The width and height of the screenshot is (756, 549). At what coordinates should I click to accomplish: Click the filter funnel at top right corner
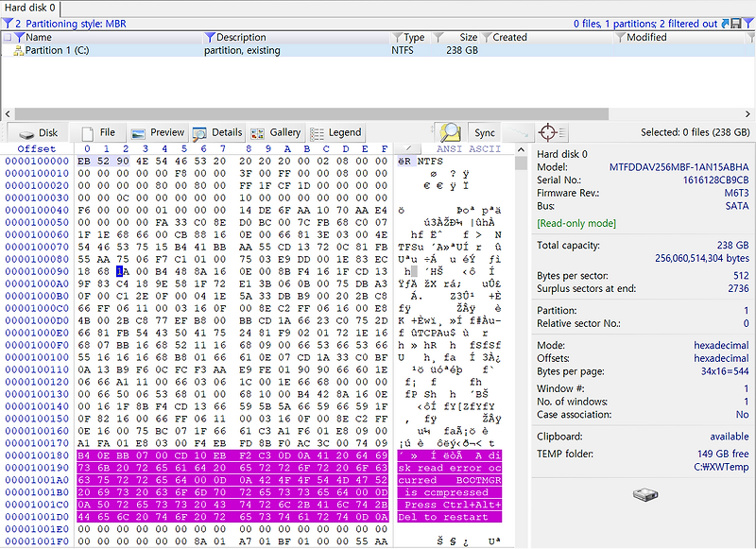(747, 23)
